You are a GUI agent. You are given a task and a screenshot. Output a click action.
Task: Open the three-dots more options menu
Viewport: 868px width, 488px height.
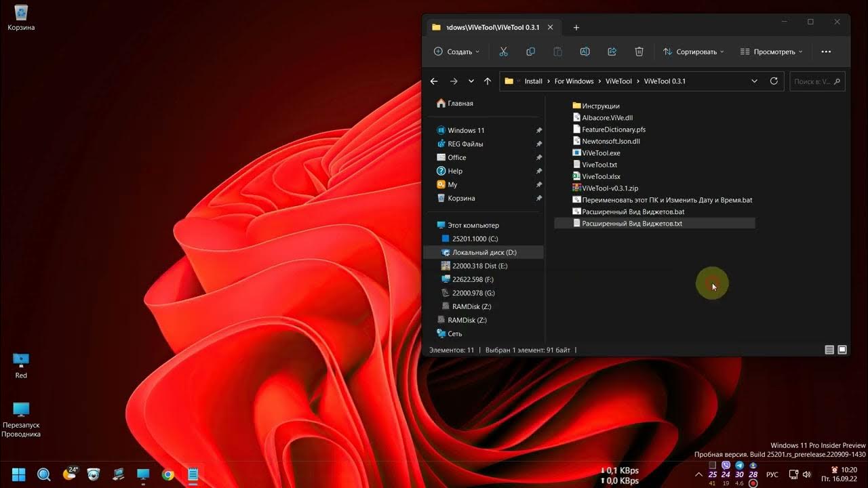826,52
